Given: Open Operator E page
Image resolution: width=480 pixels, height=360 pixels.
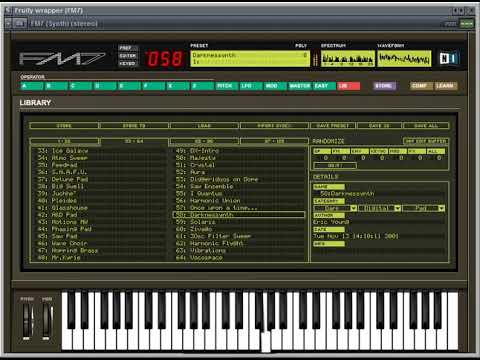Looking at the screenshot, I should coord(129,86).
